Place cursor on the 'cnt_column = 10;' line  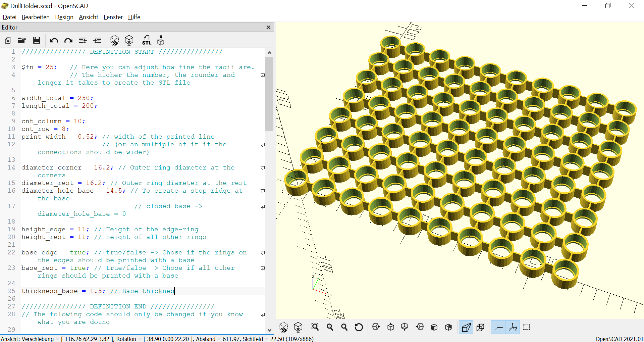(x=53, y=121)
